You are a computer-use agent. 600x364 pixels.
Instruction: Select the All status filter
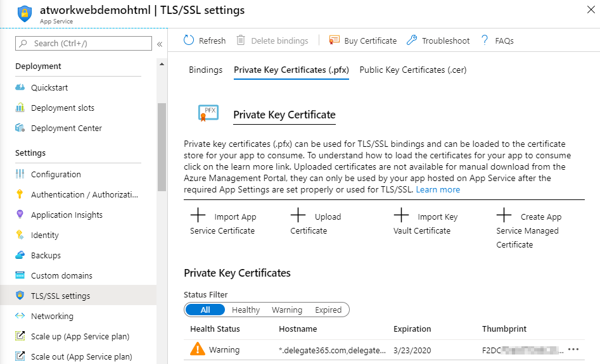pos(205,310)
